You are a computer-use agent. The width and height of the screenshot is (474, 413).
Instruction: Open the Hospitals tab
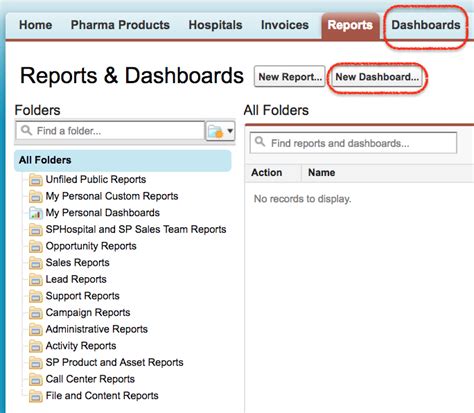(215, 25)
